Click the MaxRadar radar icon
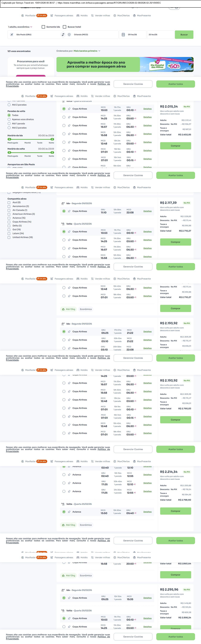 click(x=22, y=16)
